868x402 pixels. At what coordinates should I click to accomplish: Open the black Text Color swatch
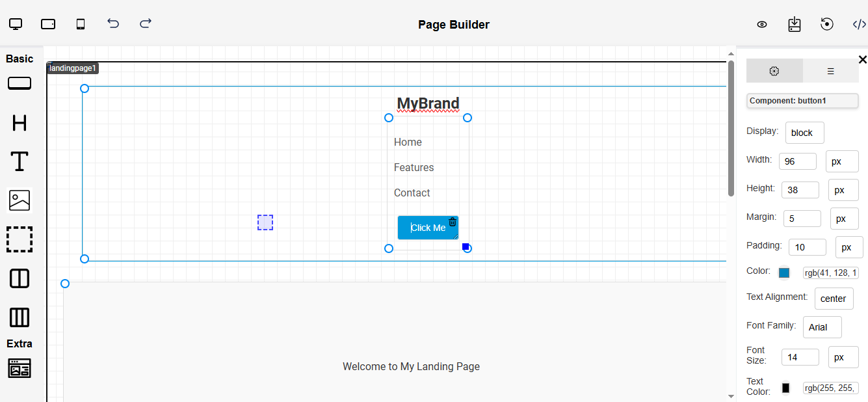pyautogui.click(x=785, y=388)
